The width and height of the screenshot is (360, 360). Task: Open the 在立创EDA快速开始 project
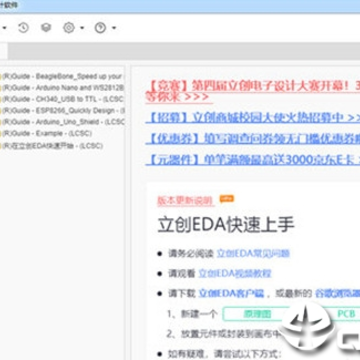(x=52, y=146)
